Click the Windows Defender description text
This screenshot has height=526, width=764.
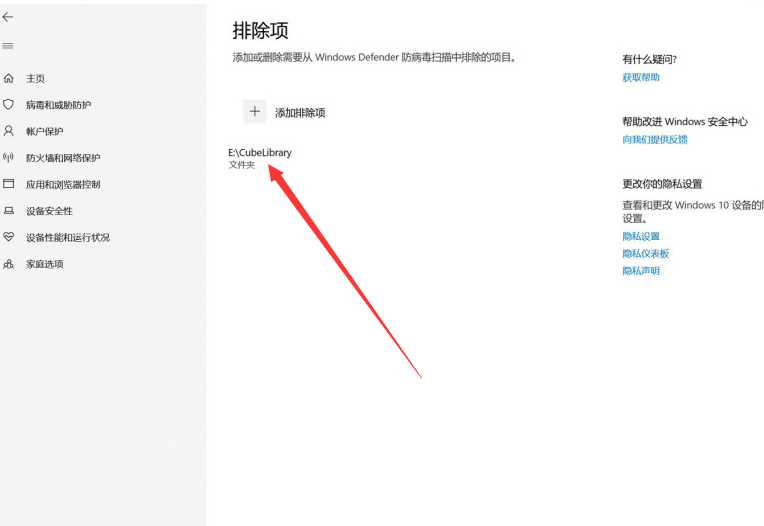[374, 57]
